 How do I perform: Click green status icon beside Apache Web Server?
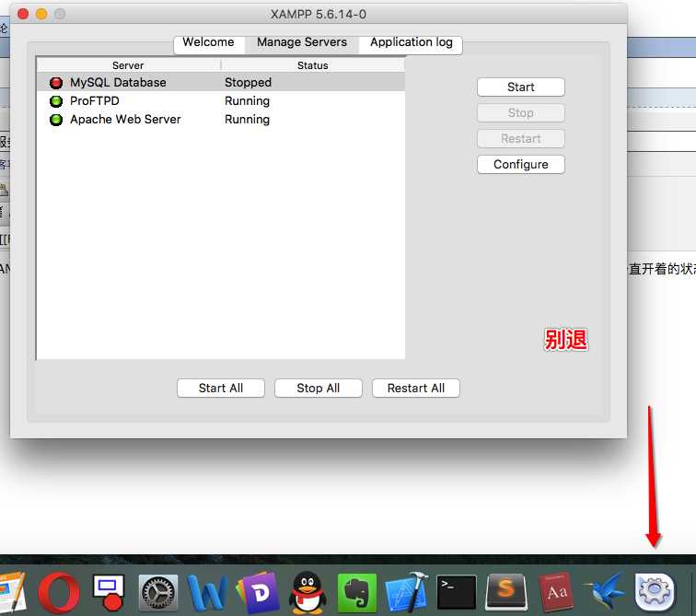click(56, 120)
